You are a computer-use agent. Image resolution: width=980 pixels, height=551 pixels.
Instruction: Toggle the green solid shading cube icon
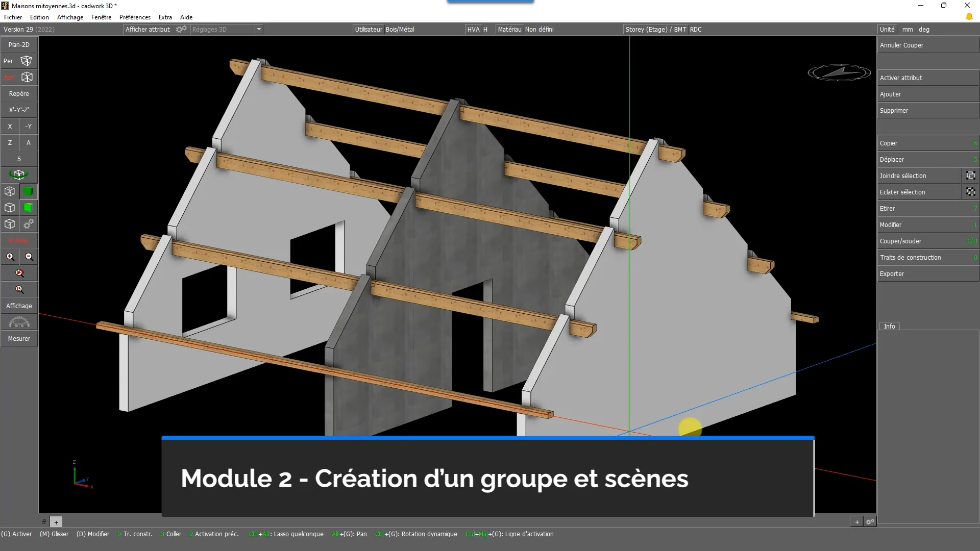28,191
